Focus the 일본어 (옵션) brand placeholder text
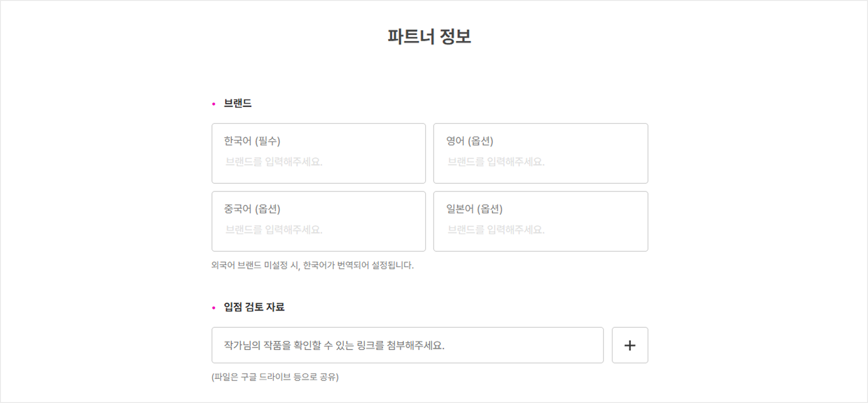The width and height of the screenshot is (868, 403). point(496,230)
